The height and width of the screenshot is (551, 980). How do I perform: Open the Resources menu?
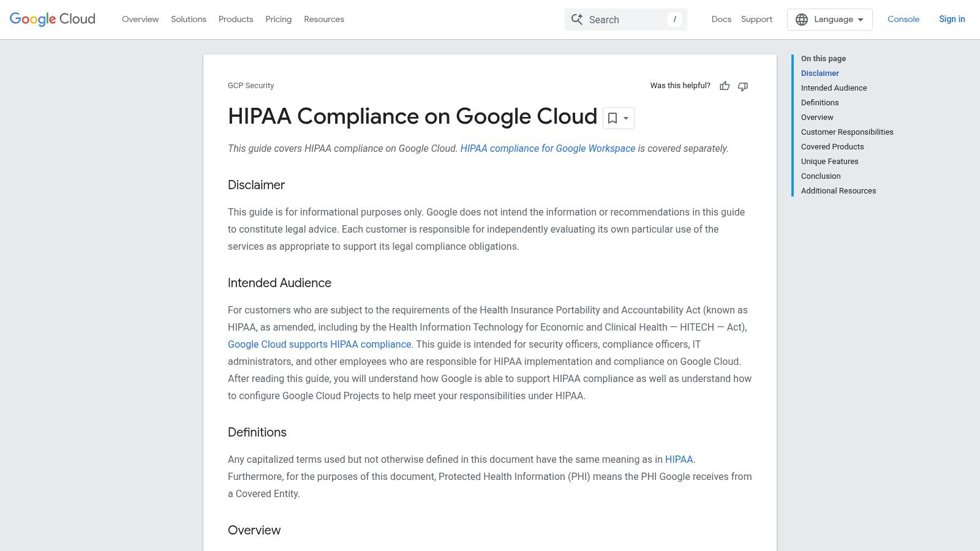324,19
